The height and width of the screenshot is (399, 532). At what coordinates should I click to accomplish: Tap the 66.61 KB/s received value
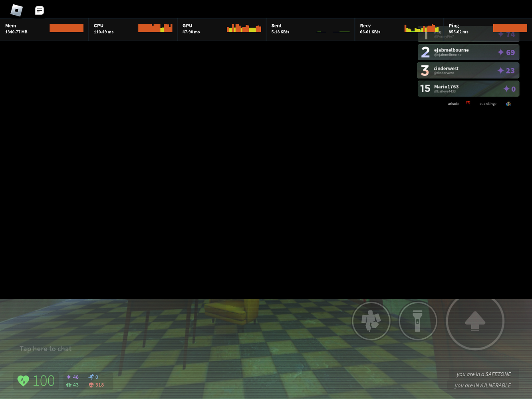point(370,32)
